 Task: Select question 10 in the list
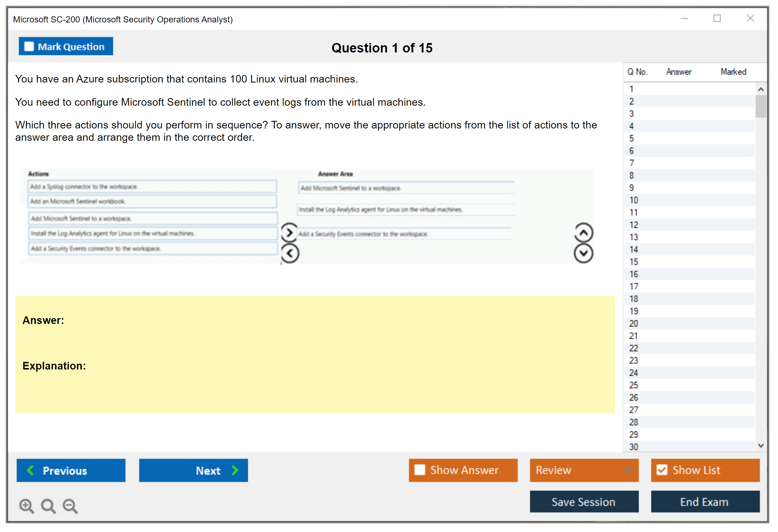634,200
